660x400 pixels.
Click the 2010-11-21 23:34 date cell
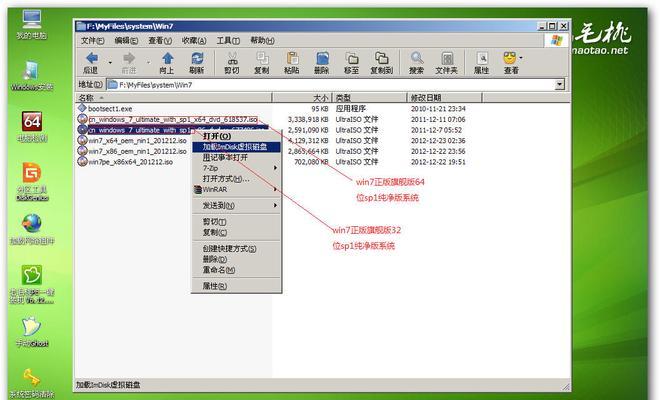438,109
